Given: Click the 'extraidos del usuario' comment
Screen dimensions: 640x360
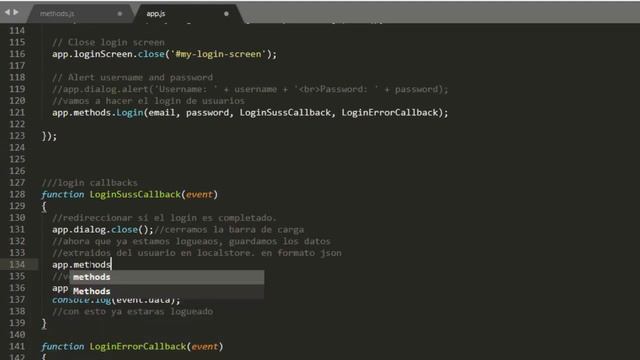Looking at the screenshot, I should point(196,253).
